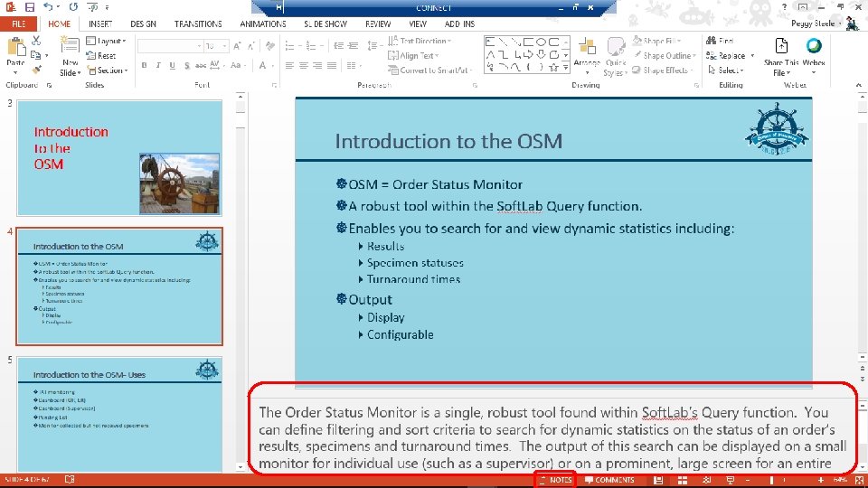Switch to the TRANSITIONS tab
The width and height of the screenshot is (868, 488).
pos(198,23)
